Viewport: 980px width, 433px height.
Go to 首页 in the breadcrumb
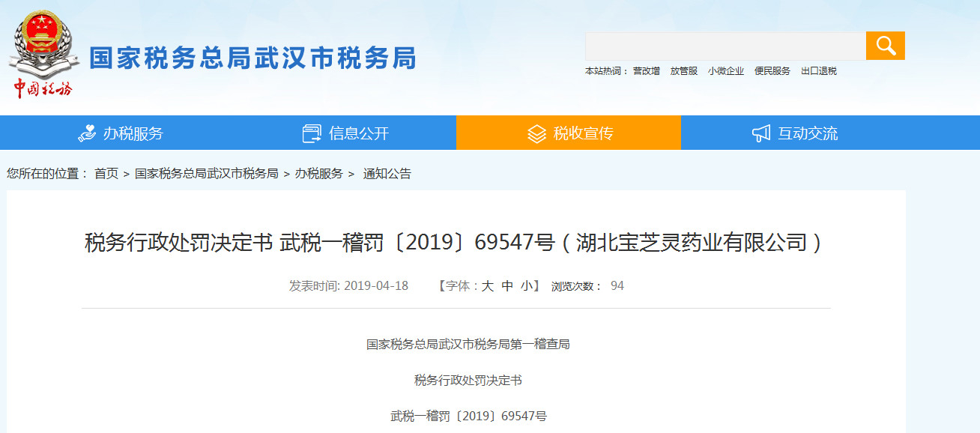tap(106, 174)
